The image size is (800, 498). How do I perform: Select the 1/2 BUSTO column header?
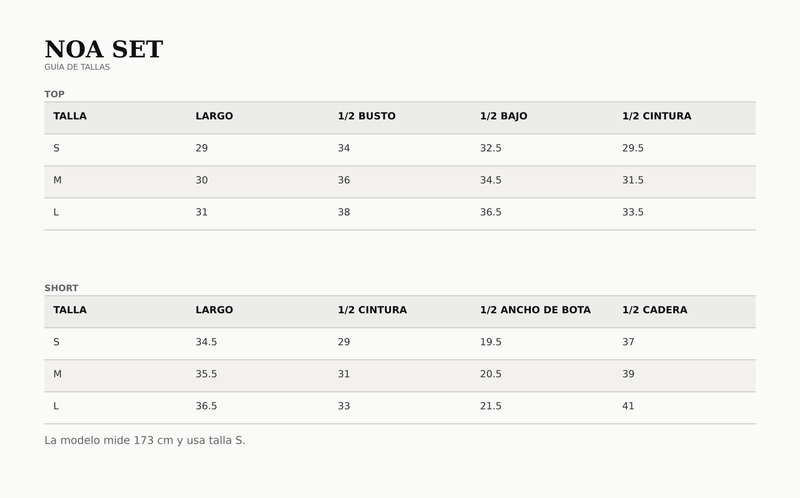coord(366,116)
